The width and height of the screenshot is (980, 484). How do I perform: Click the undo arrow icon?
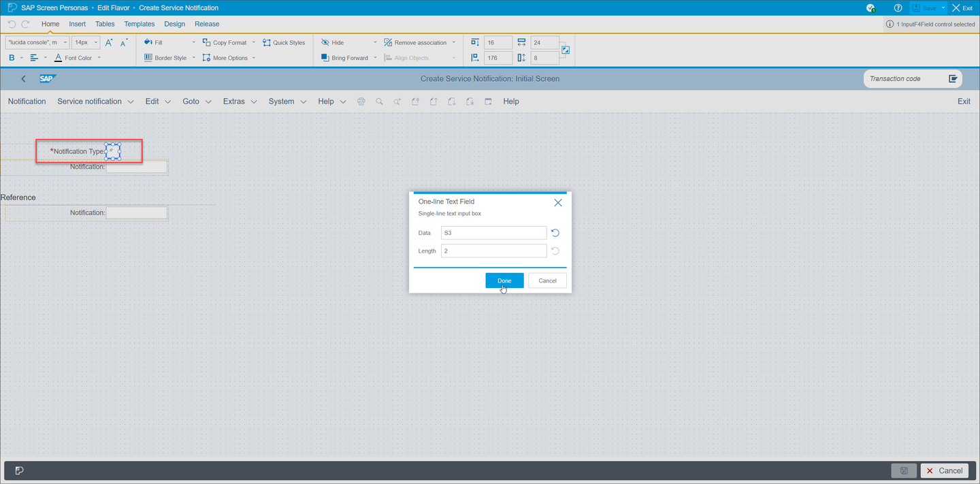point(12,24)
